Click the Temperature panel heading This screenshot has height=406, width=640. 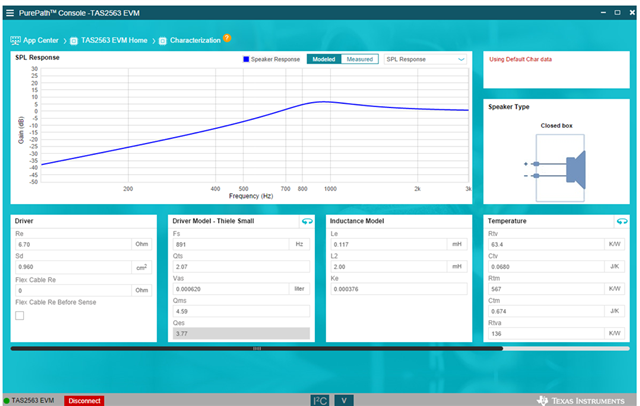(x=507, y=221)
